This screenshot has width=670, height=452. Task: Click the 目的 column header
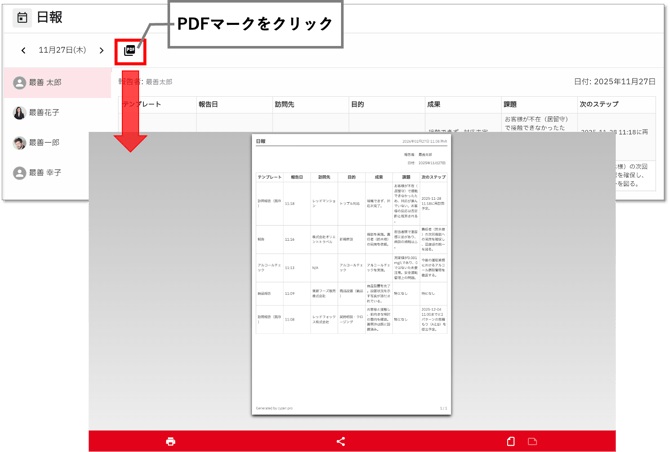click(357, 104)
